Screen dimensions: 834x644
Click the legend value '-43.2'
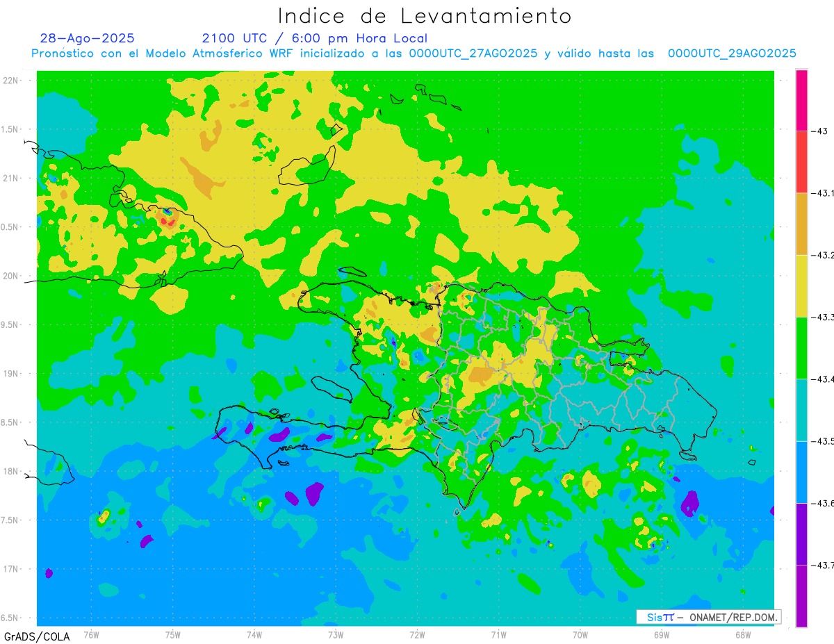[x=822, y=255]
